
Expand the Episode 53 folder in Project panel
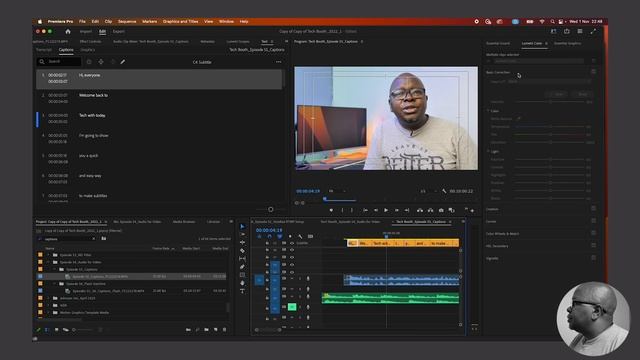pos(48,255)
